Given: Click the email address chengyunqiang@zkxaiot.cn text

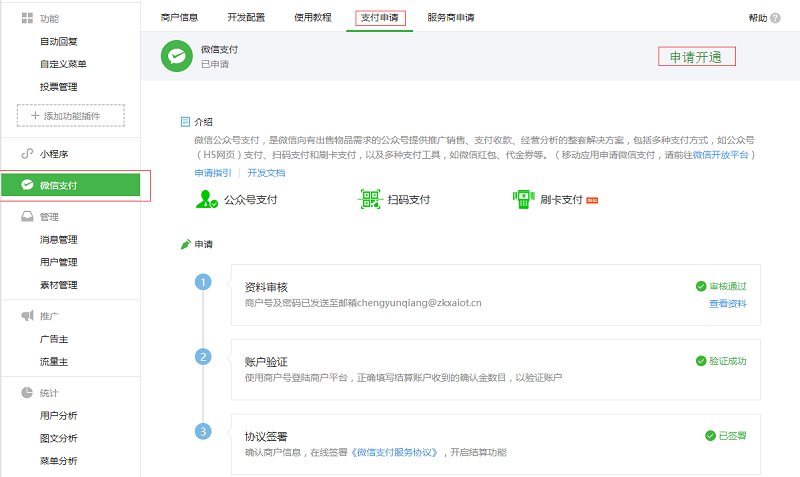Looking at the screenshot, I should 419,303.
